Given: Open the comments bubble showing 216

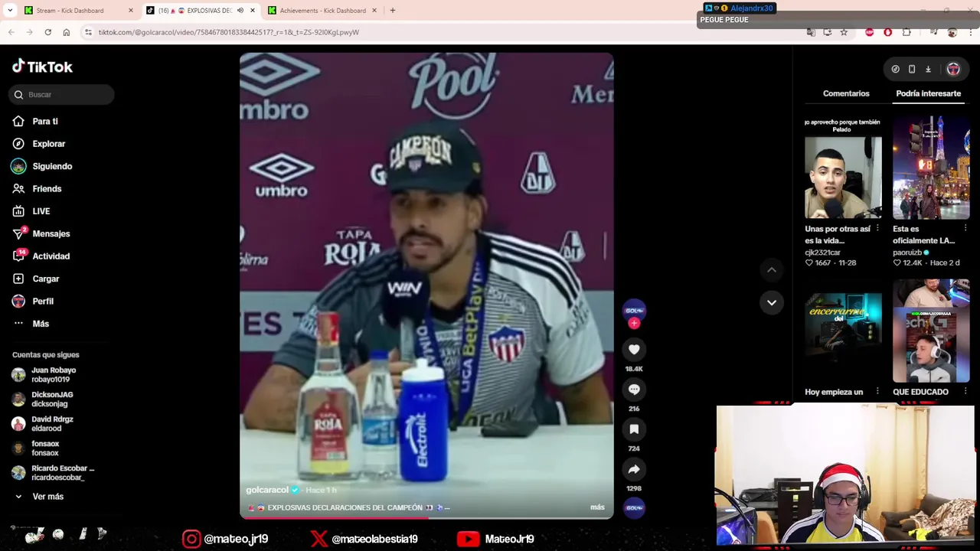Looking at the screenshot, I should click(x=634, y=390).
